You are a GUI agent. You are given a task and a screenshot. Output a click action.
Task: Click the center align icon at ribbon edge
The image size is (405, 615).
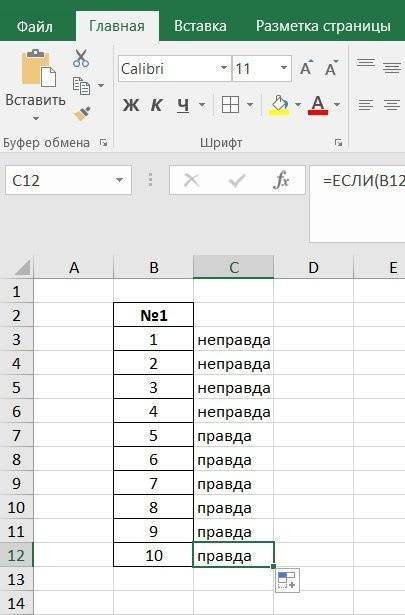point(392,105)
